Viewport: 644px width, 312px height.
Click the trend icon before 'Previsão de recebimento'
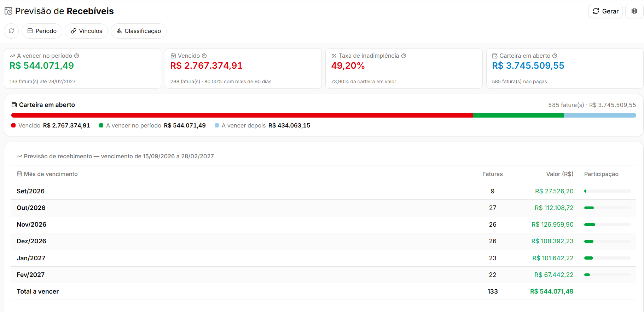click(19, 156)
